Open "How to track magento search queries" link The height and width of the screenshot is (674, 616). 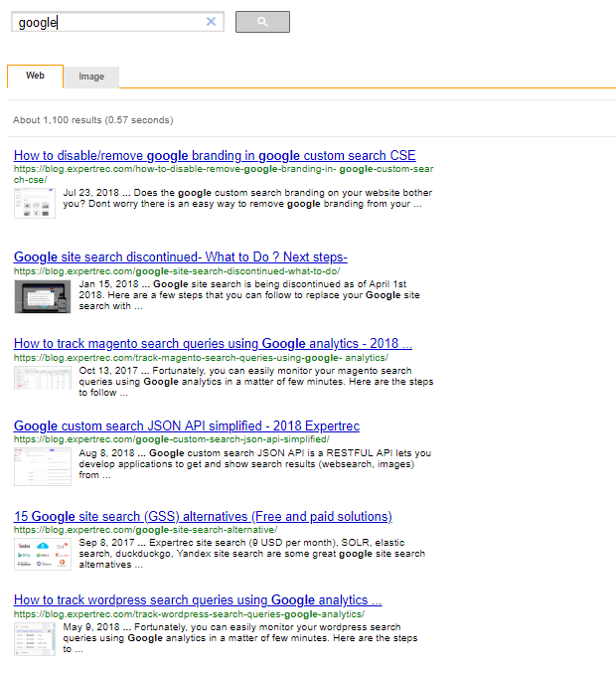[213, 343]
